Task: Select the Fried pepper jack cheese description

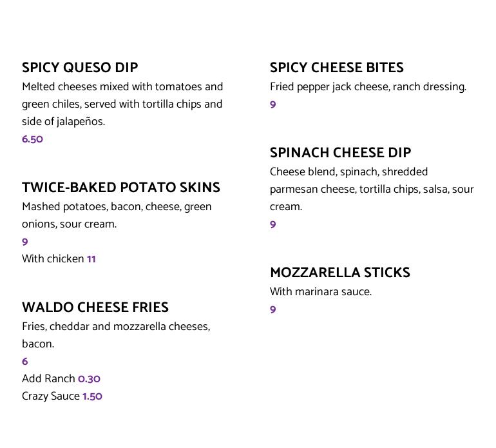Action: pos(368,87)
